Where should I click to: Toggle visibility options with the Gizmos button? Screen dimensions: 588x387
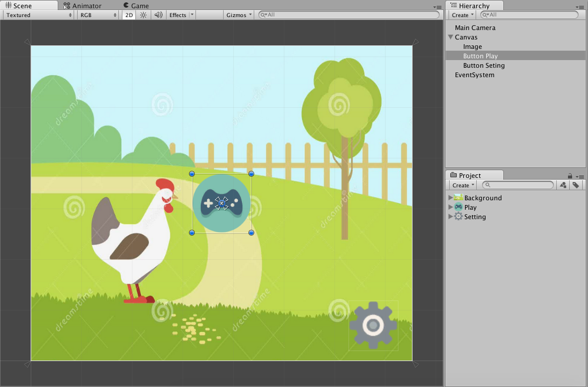pos(237,15)
